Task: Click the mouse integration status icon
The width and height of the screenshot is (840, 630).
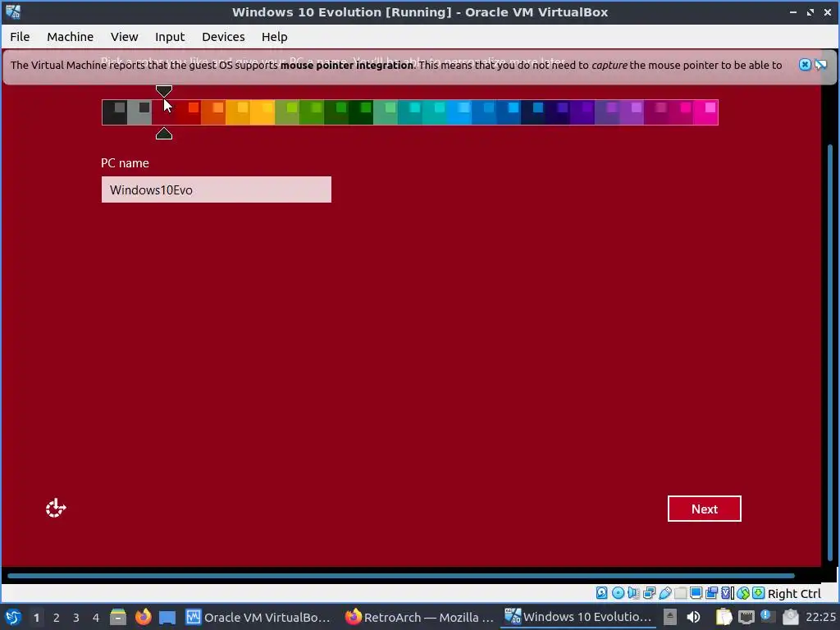Action: coord(743,592)
